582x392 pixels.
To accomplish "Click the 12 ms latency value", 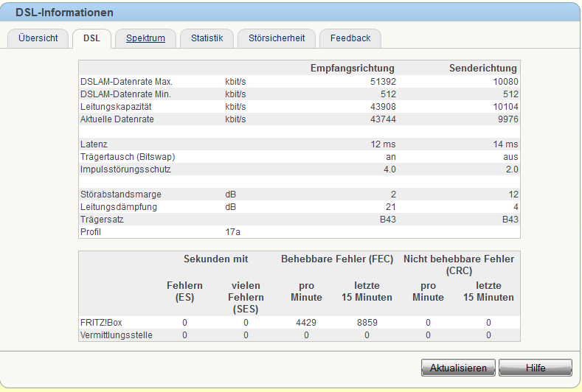I will click(x=383, y=144).
